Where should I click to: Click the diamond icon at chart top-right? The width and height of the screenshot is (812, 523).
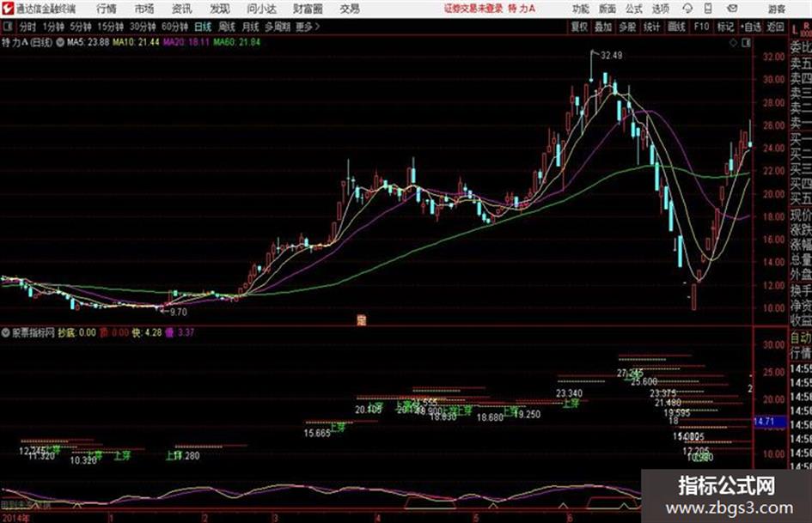tap(733, 43)
